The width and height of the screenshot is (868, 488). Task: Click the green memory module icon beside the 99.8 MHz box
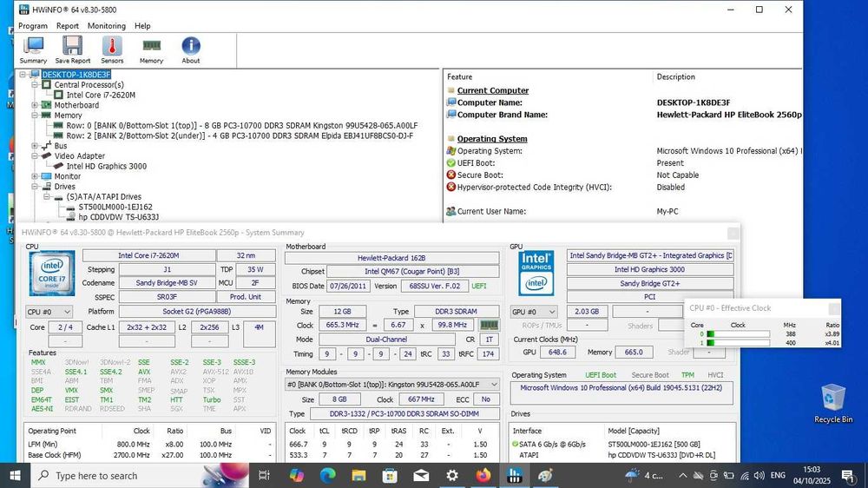(489, 325)
